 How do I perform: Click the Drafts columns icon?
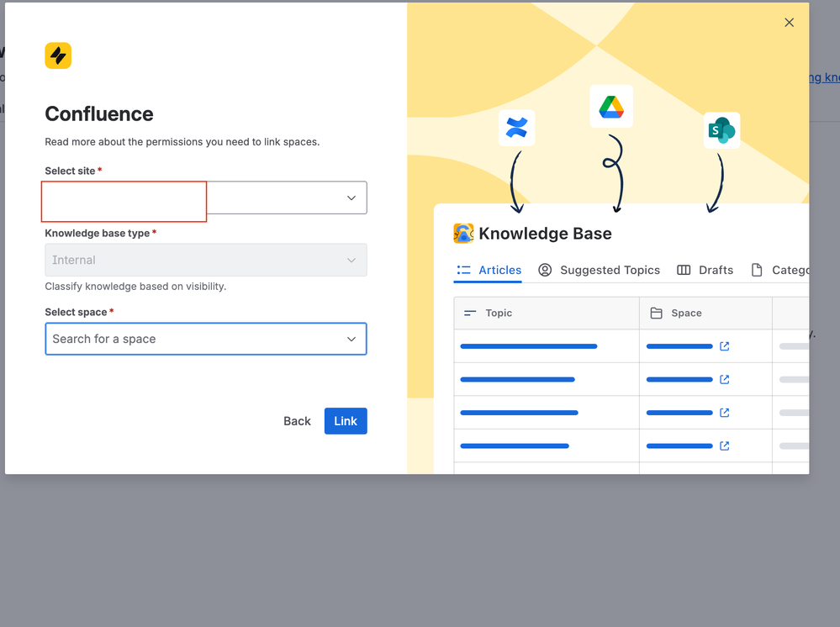[684, 270]
